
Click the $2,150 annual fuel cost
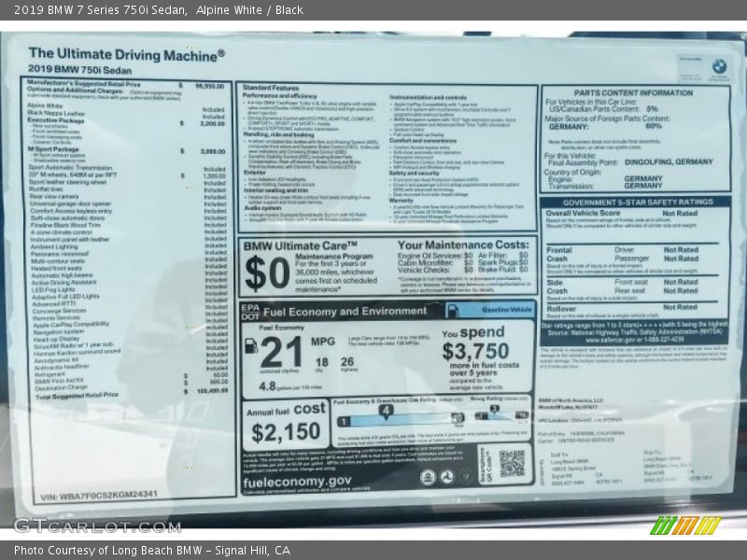point(286,432)
